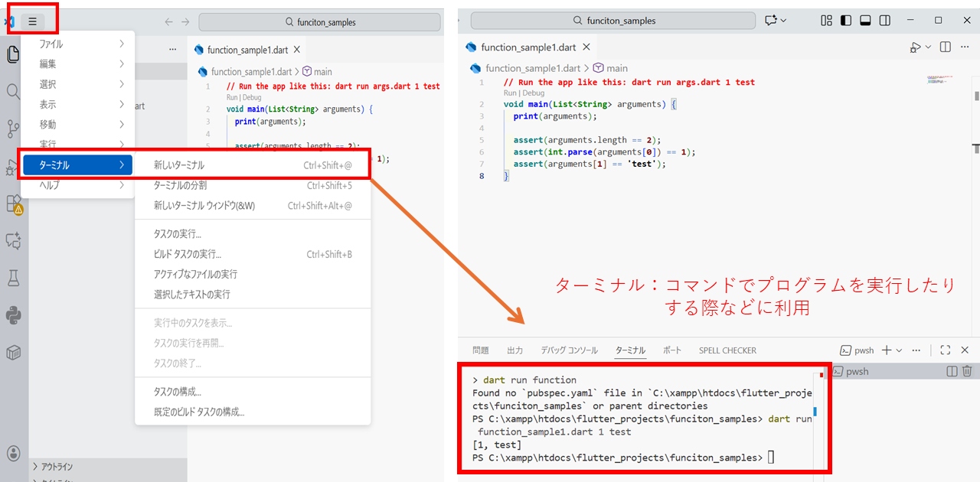
Task: Open sidebar more actions ellipsis
Action: 172,50
